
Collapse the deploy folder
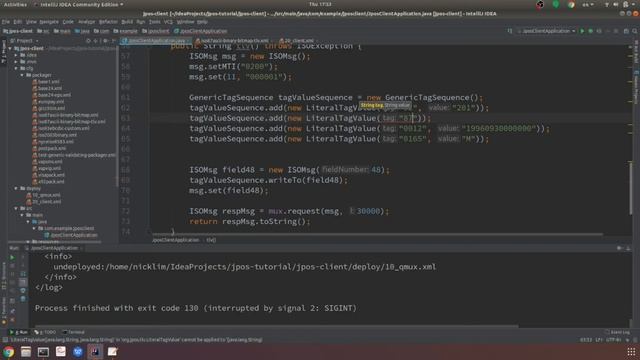point(16,189)
